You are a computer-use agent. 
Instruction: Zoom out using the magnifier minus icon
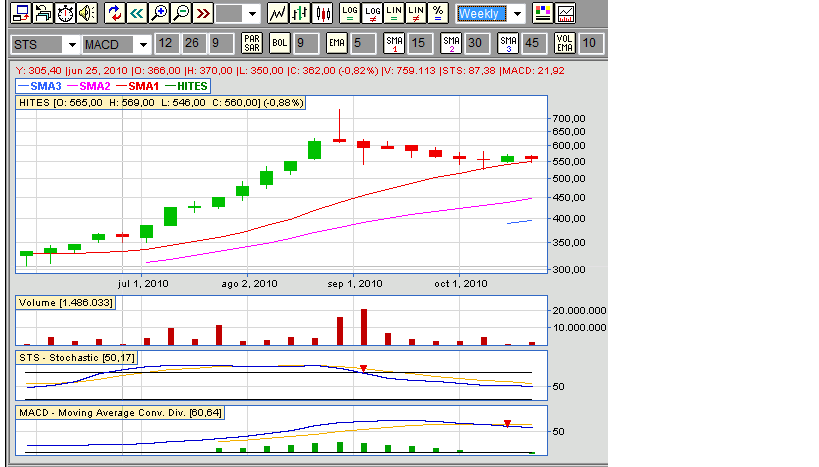[x=180, y=14]
